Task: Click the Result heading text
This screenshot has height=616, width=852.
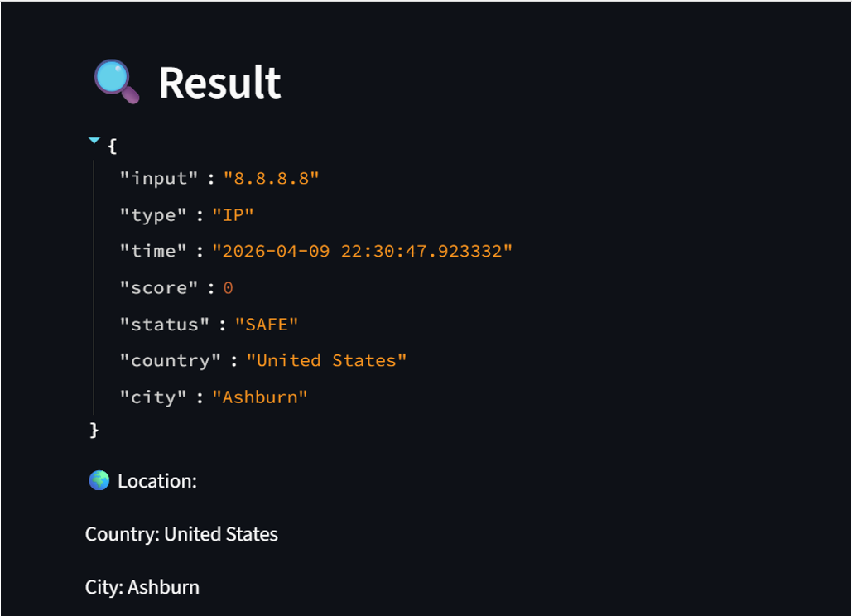Action: (219, 83)
